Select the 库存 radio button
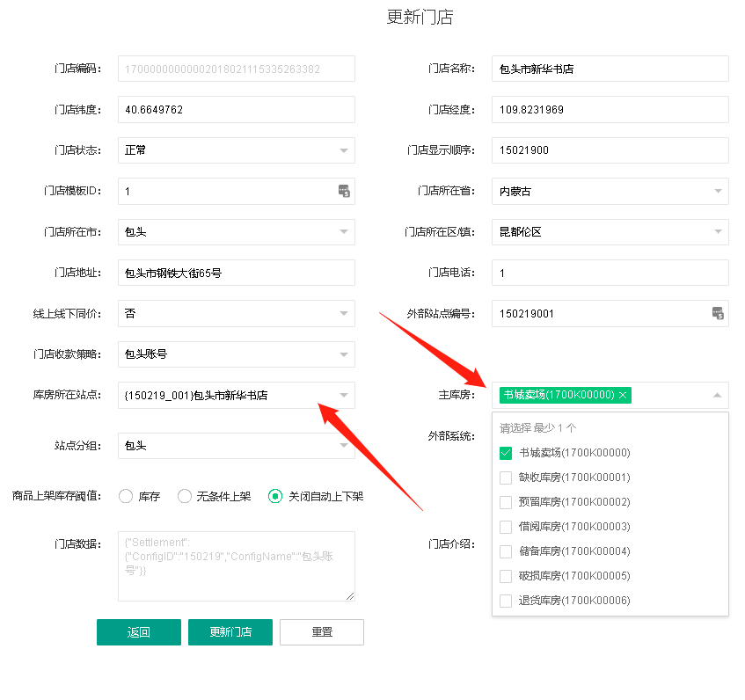The height and width of the screenshot is (700, 745). 126,496
